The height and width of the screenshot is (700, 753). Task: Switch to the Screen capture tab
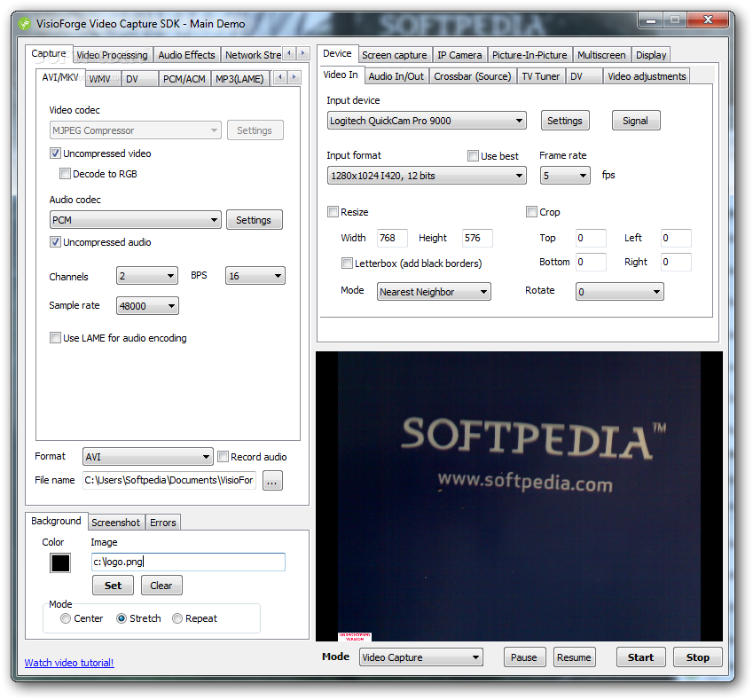(x=395, y=55)
